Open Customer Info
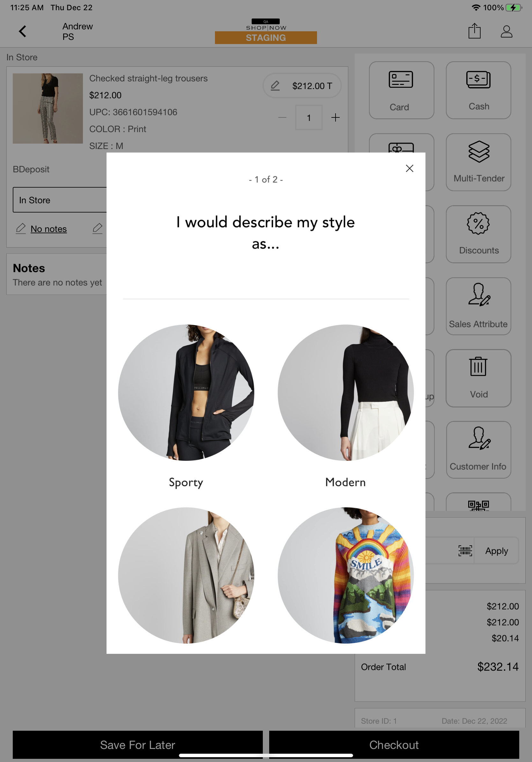The height and width of the screenshot is (762, 532). click(478, 450)
